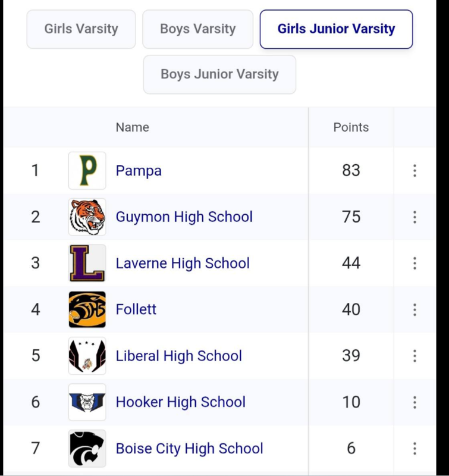
Task: Click the Liberal High School logo
Action: 87,356
